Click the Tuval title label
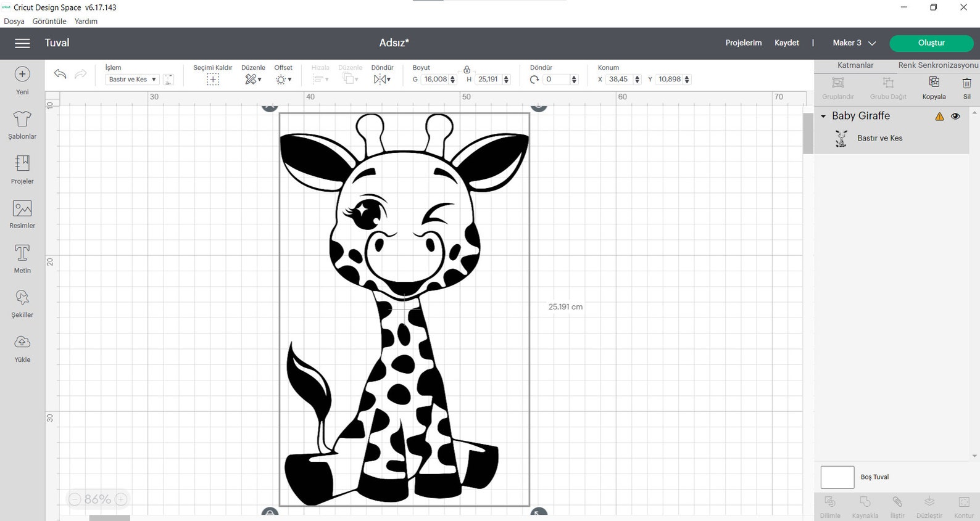Viewport: 980px width, 521px height. [57, 43]
